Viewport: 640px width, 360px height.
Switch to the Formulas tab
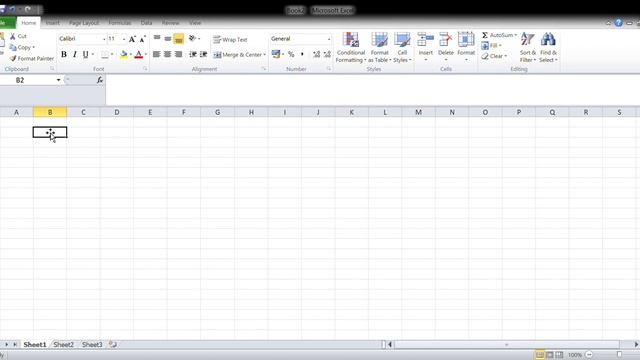[120, 23]
